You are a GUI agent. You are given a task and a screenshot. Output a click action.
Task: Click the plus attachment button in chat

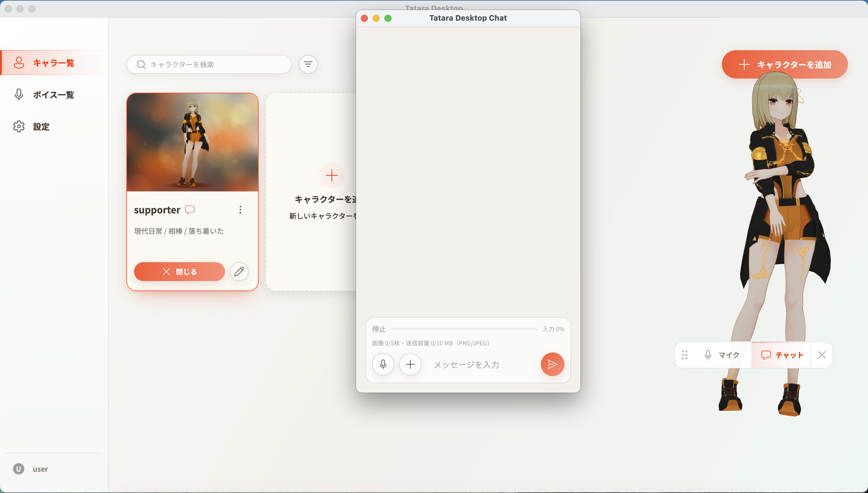(410, 364)
